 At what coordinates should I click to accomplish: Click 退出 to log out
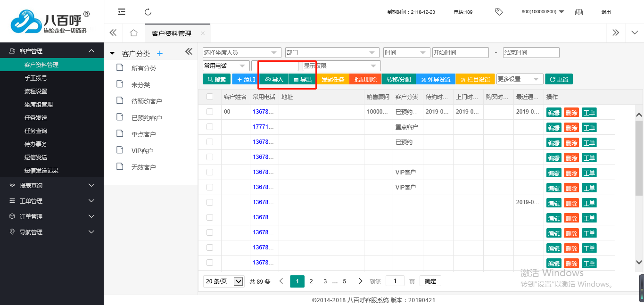click(x=606, y=12)
